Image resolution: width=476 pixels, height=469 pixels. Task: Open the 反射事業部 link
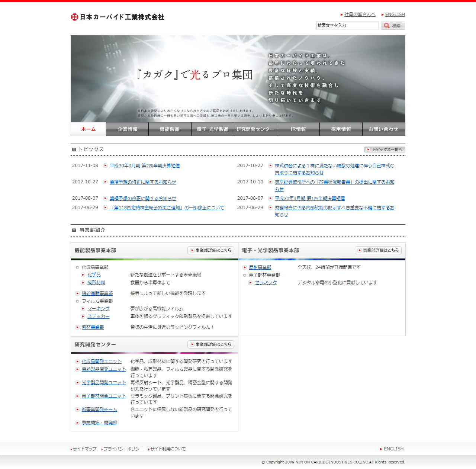click(260, 267)
